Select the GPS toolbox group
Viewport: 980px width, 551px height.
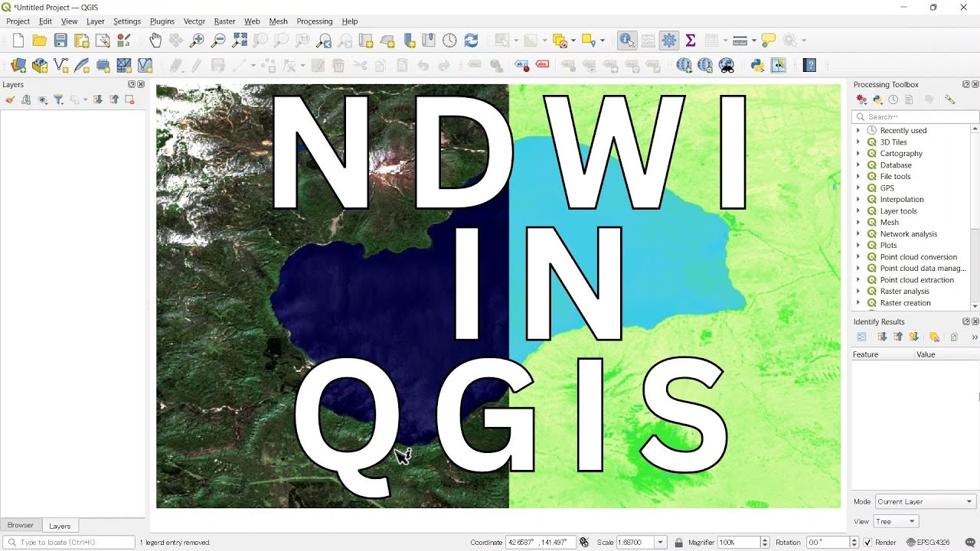point(887,188)
